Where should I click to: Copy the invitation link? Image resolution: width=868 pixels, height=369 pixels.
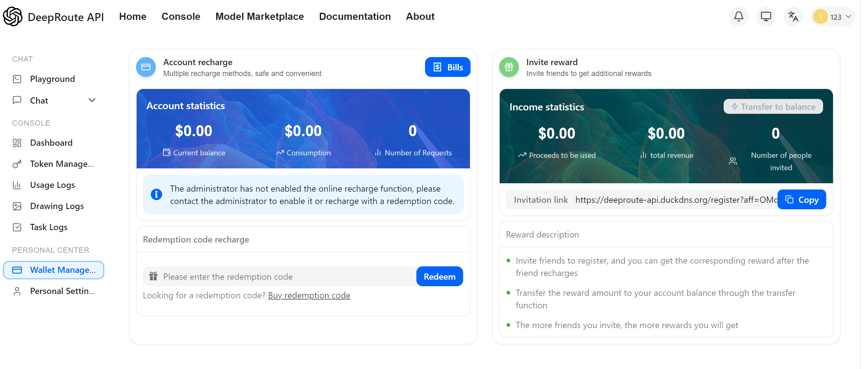[802, 200]
